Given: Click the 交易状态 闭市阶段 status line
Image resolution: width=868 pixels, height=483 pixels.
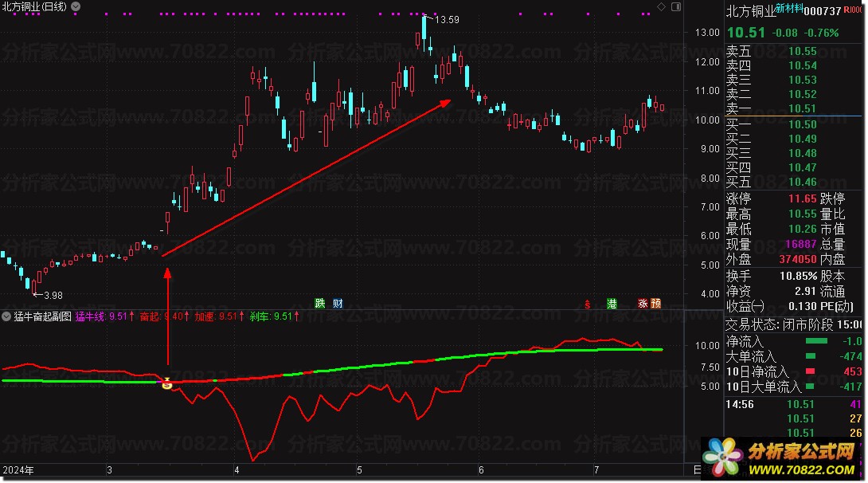Looking at the screenshot, I should (x=794, y=324).
